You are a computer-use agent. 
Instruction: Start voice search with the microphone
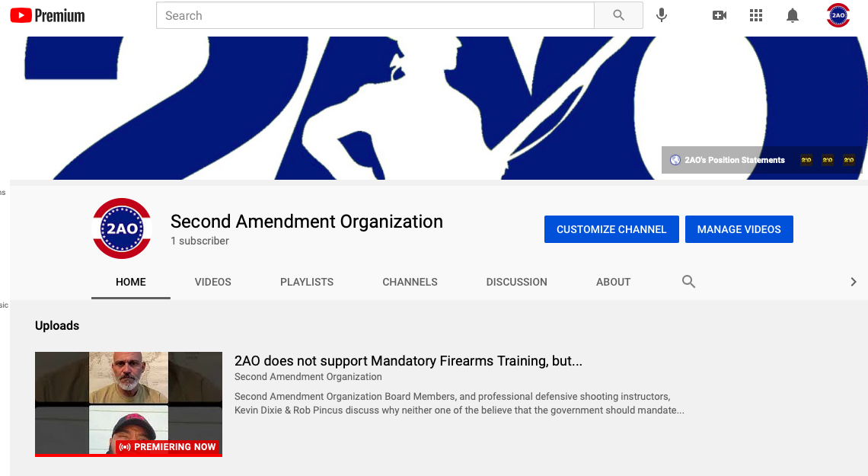click(662, 15)
